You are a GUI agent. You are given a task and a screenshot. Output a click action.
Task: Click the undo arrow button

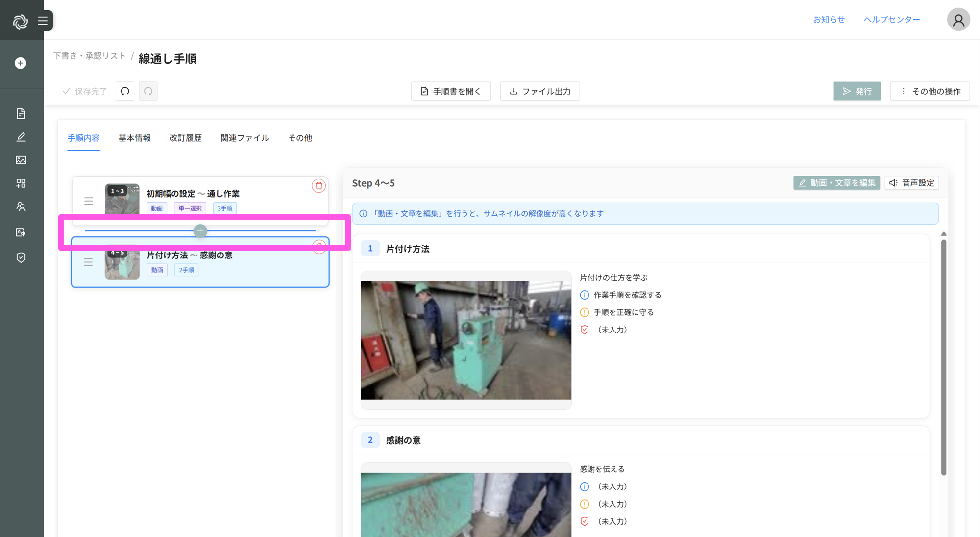click(125, 91)
